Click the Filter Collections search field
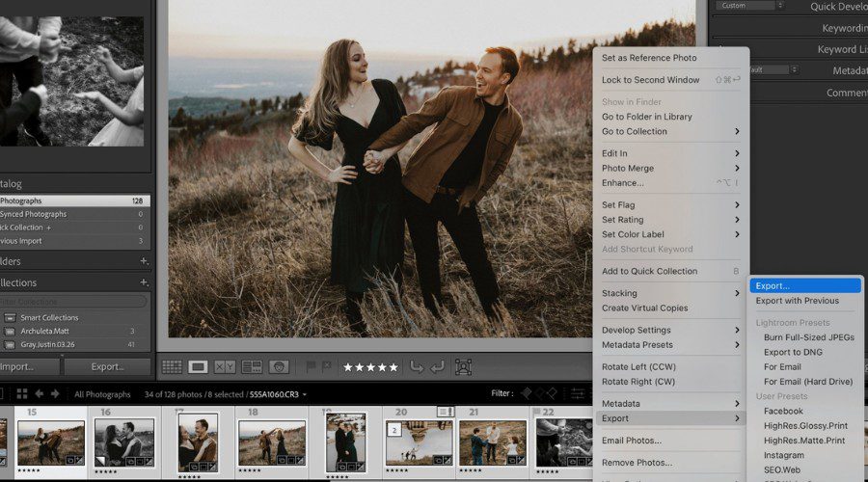 (73, 302)
